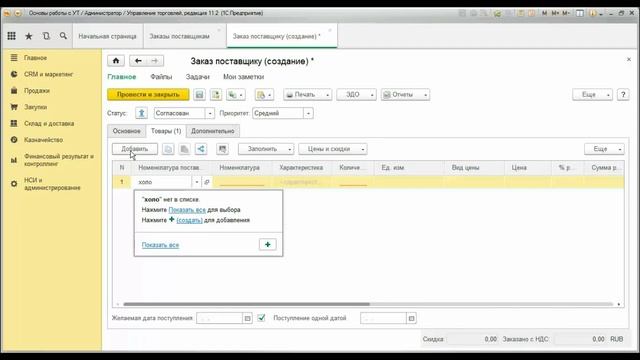This screenshot has width=640, height=360.
Task: Click the Вид цены column header
Action: click(x=475, y=168)
